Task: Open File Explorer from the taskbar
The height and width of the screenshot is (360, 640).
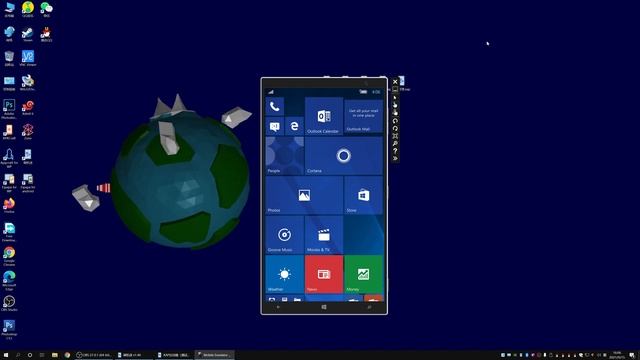Action: [x=55, y=355]
